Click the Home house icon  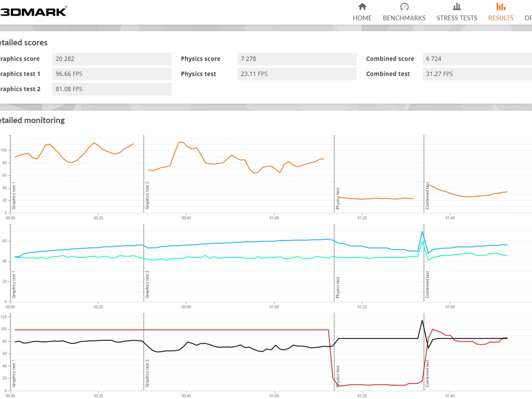362,7
